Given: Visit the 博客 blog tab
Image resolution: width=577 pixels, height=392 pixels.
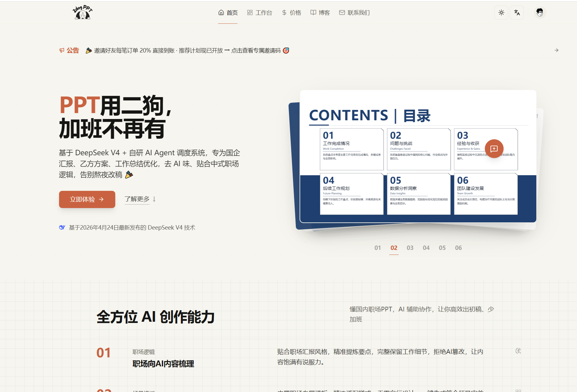Looking at the screenshot, I should click(320, 12).
